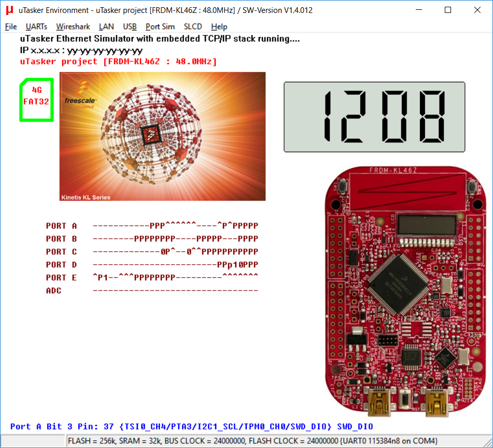493x448 pixels.
Task: Open the Wireshark menu
Action: tap(73, 27)
